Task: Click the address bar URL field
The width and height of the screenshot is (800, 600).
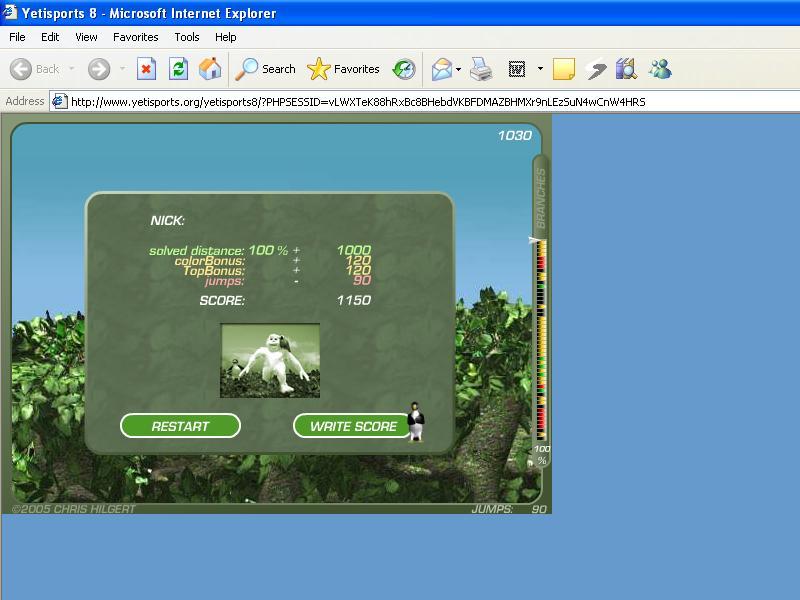Action: 424,102
